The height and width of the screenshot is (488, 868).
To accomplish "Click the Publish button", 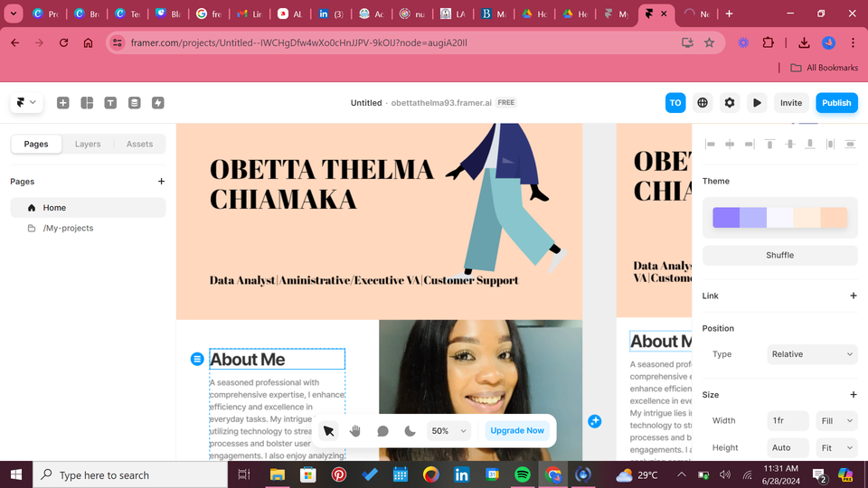I will coord(836,103).
